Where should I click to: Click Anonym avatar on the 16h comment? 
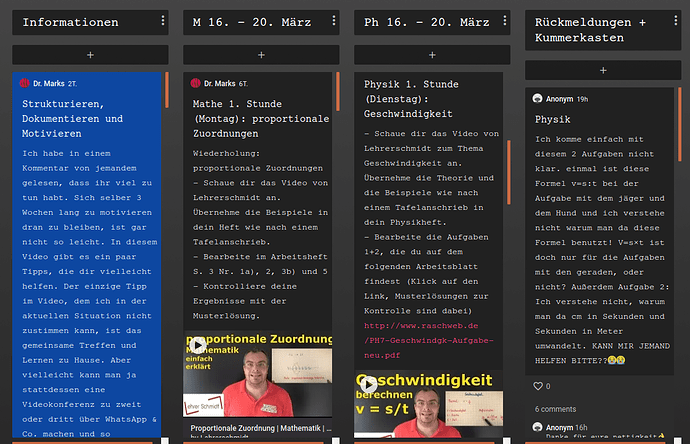point(537,427)
